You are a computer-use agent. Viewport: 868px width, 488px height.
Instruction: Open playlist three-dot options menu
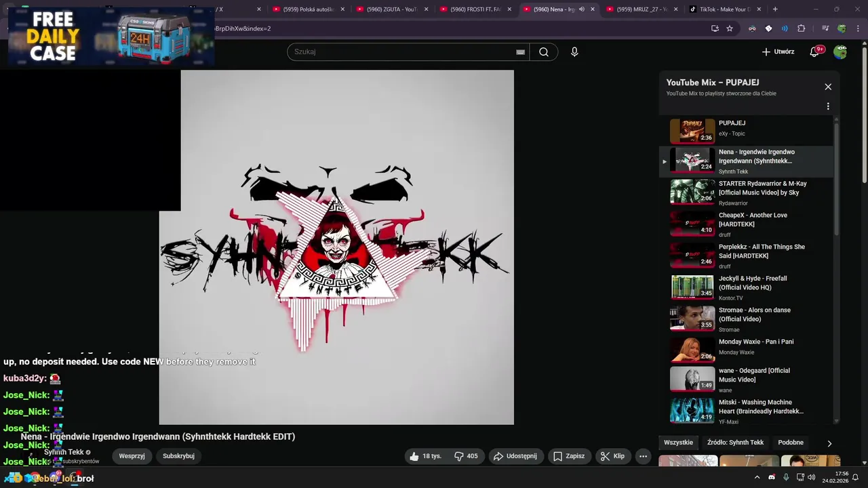(828, 106)
